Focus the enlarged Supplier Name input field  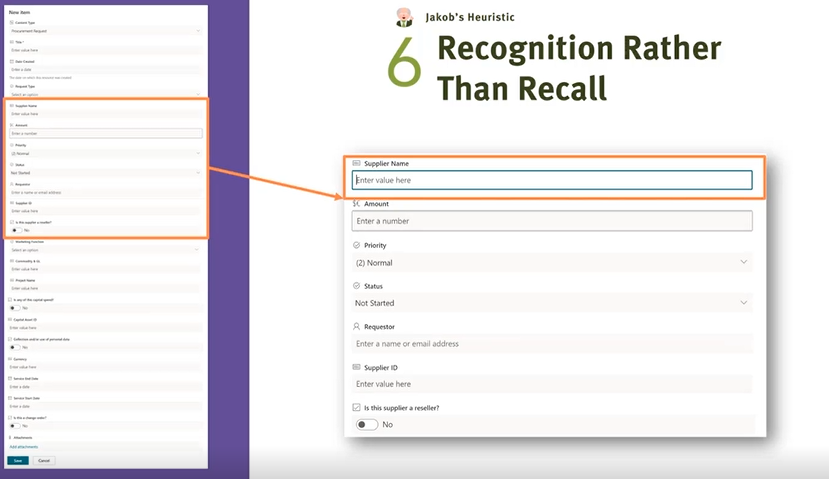(552, 180)
